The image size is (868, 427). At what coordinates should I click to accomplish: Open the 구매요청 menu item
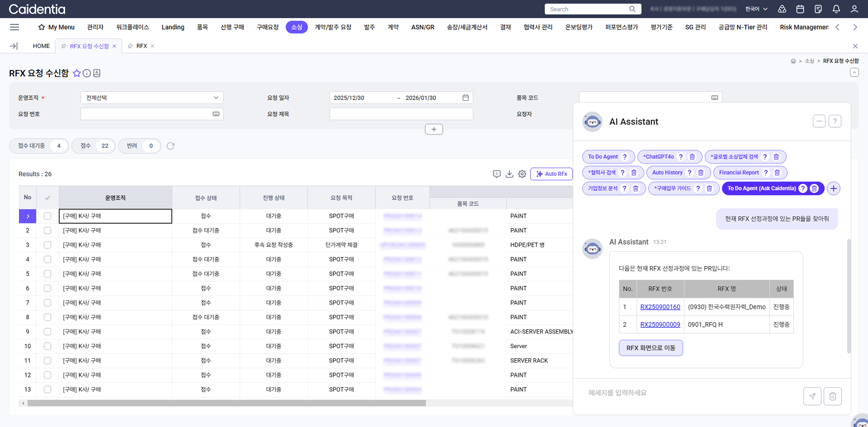coord(268,27)
